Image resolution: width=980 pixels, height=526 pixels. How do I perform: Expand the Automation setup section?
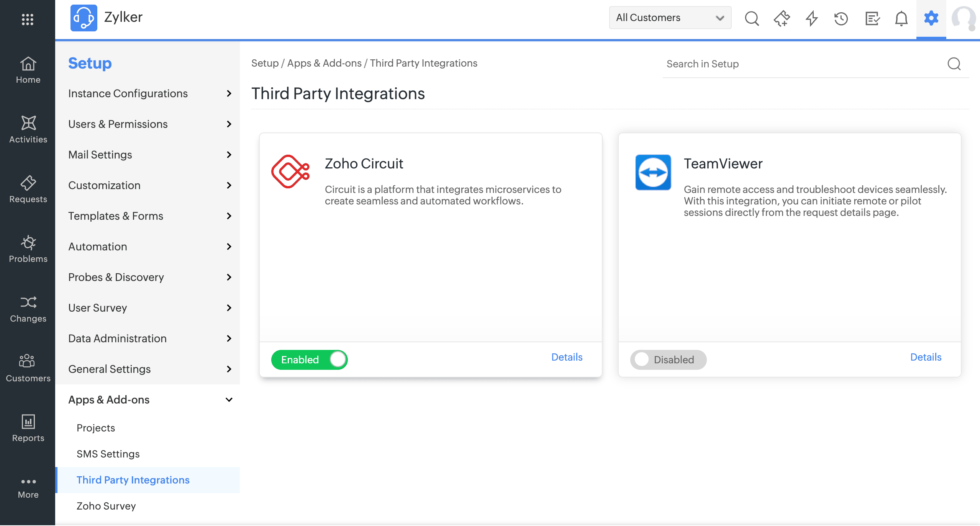coord(149,247)
